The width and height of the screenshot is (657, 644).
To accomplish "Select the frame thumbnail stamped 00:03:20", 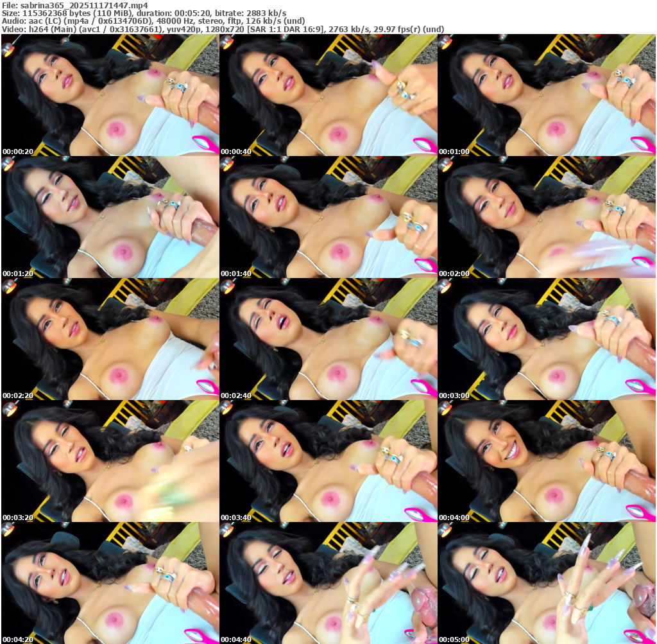I will tap(110, 461).
